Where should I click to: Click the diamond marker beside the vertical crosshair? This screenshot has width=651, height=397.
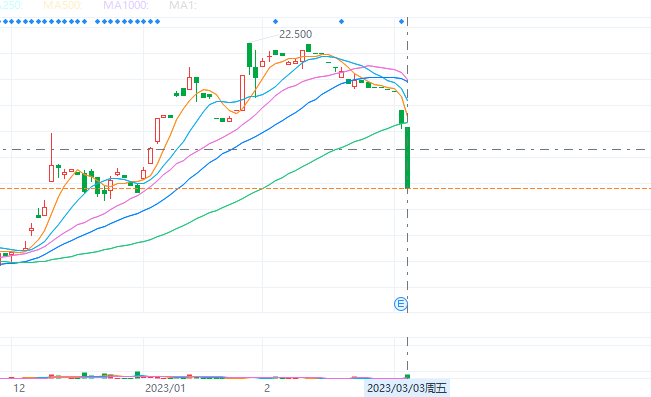[401, 22]
